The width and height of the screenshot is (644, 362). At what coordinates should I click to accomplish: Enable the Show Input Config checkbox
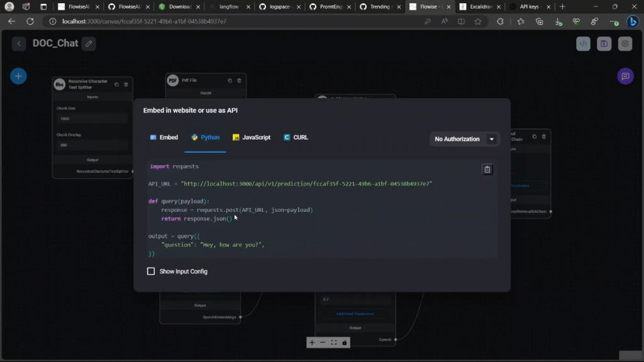(x=151, y=271)
